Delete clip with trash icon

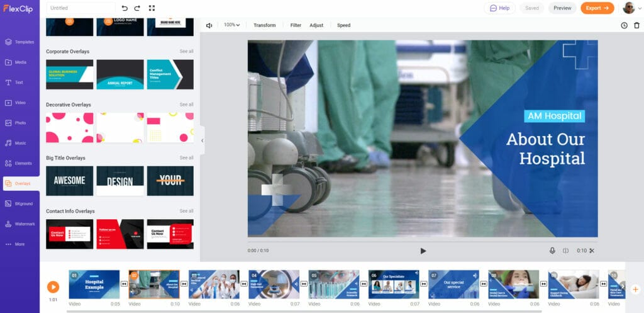tap(636, 25)
